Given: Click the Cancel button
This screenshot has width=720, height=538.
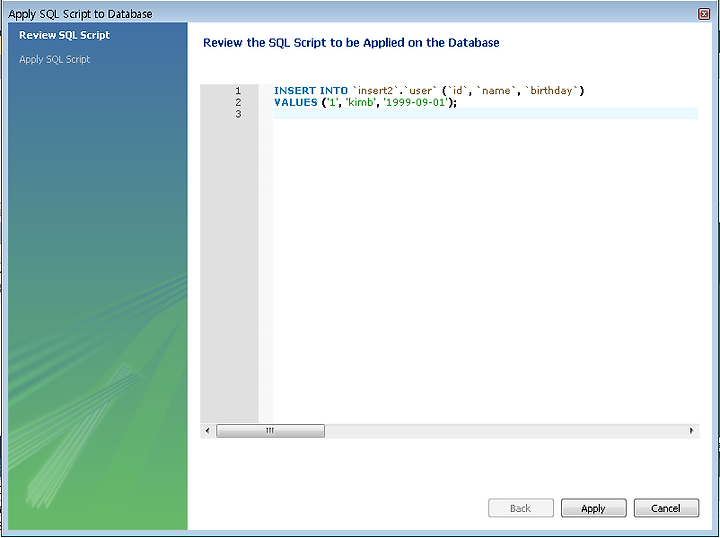Looking at the screenshot, I should [x=666, y=508].
